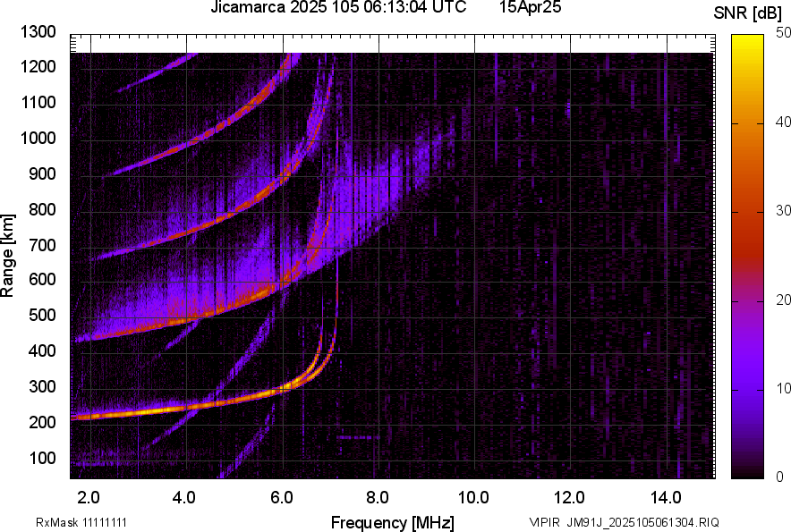The width and height of the screenshot is (791, 532).
Task: Click the range tick label '300'
Action: coord(42,387)
